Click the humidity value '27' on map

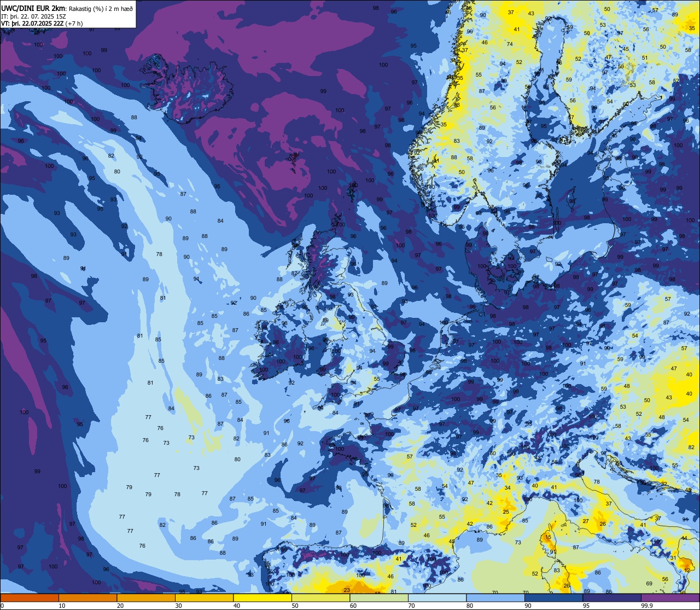click(x=586, y=521)
